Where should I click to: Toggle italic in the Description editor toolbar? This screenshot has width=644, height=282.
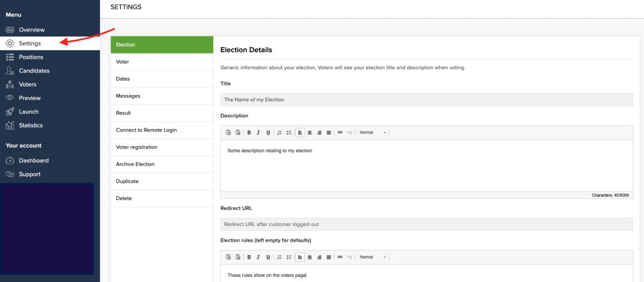tap(258, 132)
